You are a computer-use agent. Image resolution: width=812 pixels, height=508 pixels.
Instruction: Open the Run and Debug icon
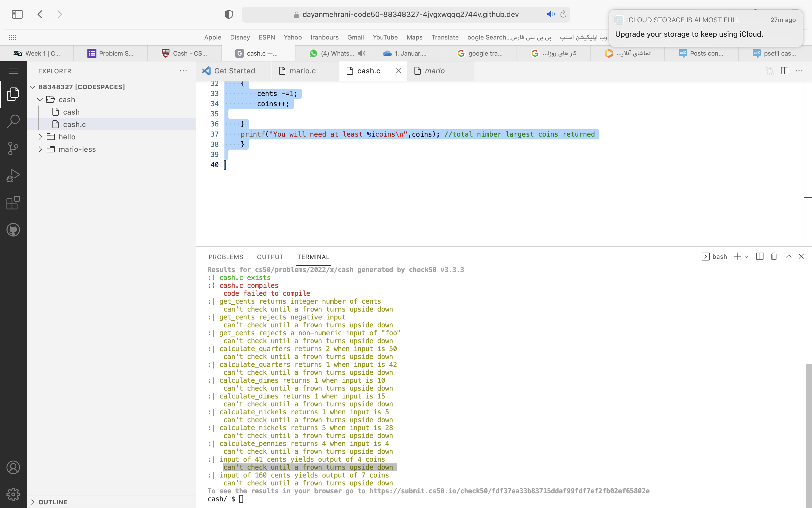tap(13, 176)
